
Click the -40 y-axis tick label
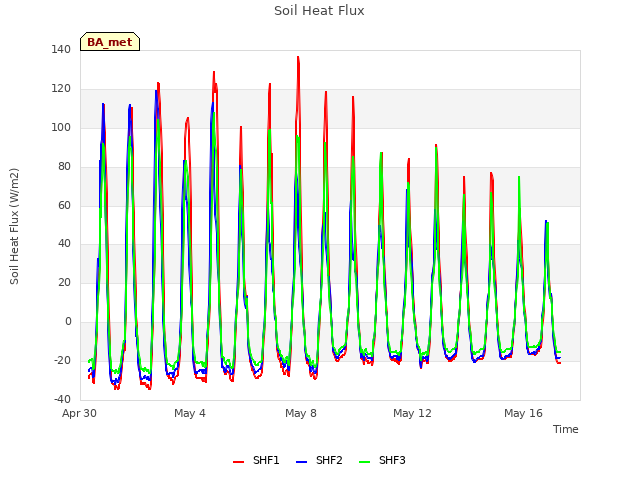62,399
